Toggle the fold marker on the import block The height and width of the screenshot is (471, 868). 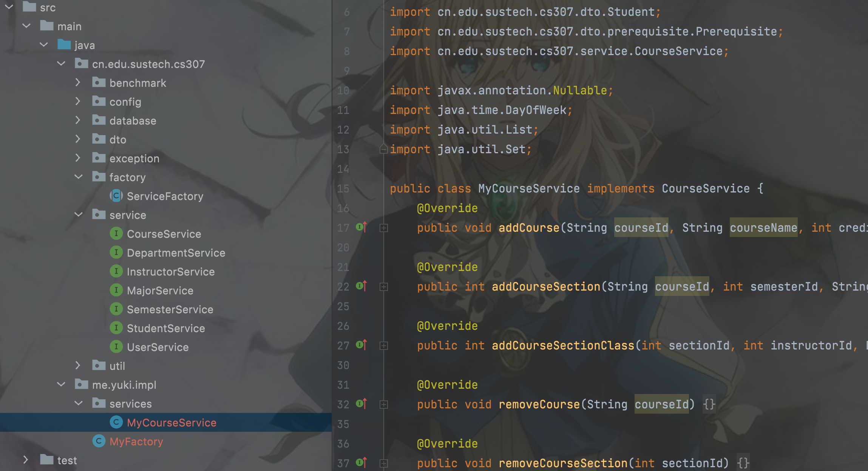coord(384,149)
